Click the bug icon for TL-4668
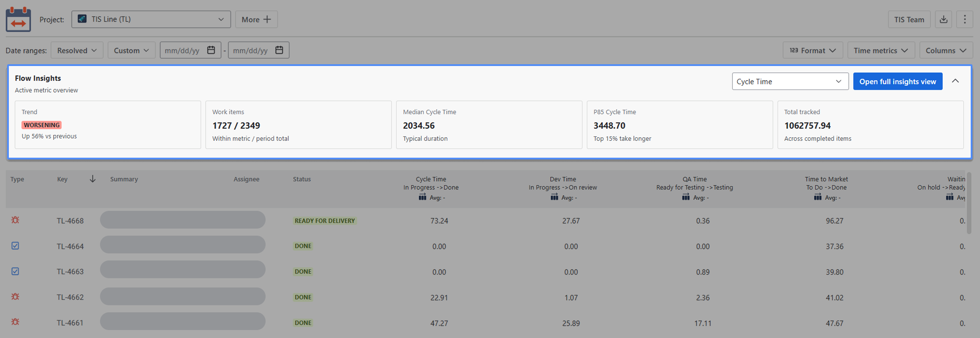 click(x=15, y=220)
